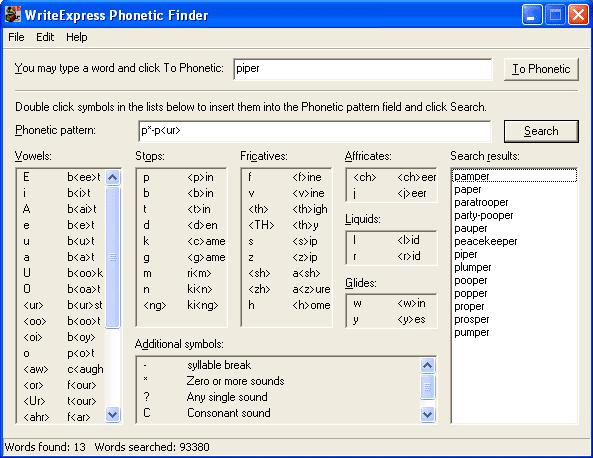593x458 pixels.
Task: Select paratrooper in the search results
Action: (481, 202)
